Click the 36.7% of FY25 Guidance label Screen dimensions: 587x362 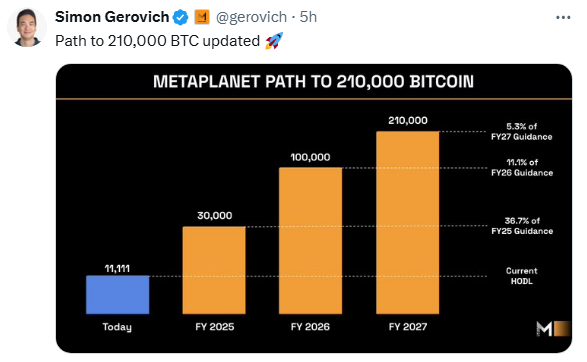522,226
